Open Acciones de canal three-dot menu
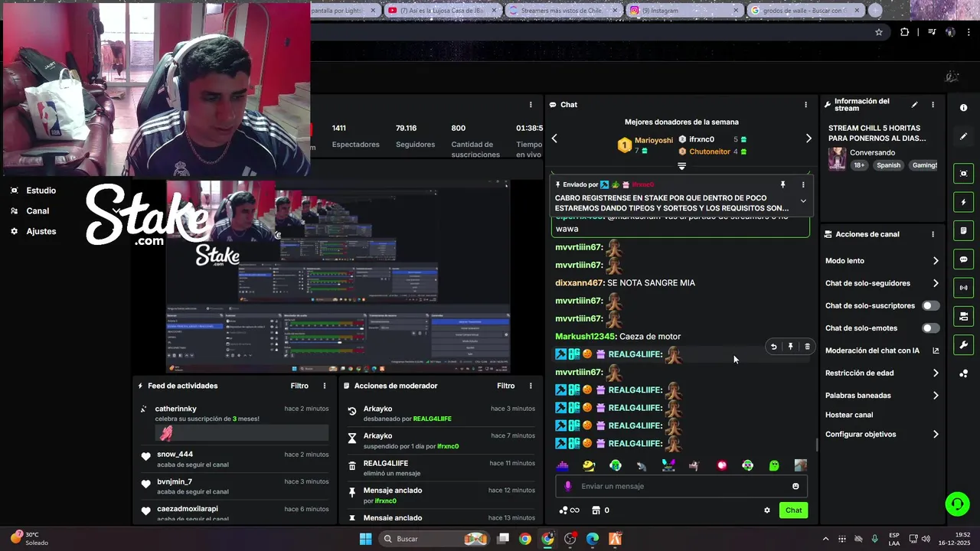This screenshot has width=980, height=551. (933, 234)
